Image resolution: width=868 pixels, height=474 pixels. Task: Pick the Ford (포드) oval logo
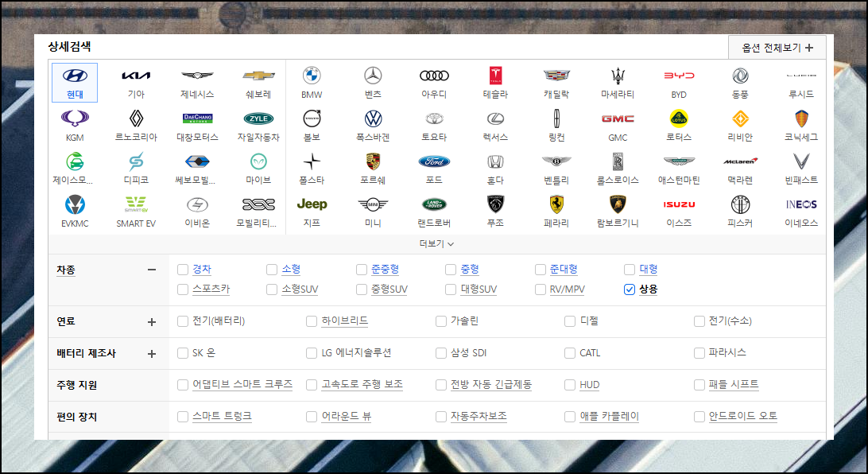(434, 161)
